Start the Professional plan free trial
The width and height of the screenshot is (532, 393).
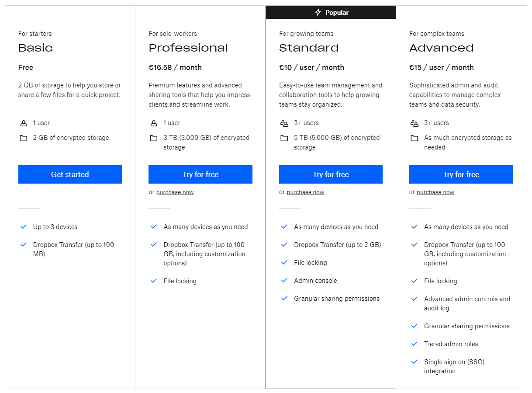[200, 174]
